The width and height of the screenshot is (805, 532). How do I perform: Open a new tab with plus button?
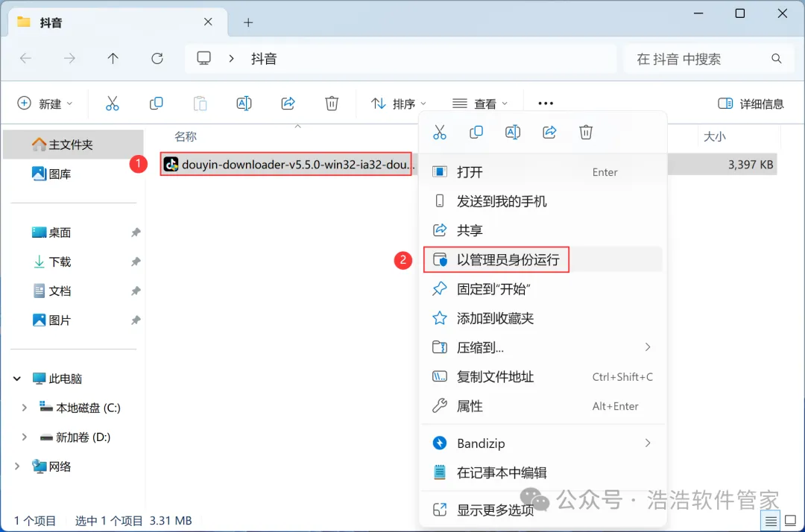pyautogui.click(x=248, y=22)
